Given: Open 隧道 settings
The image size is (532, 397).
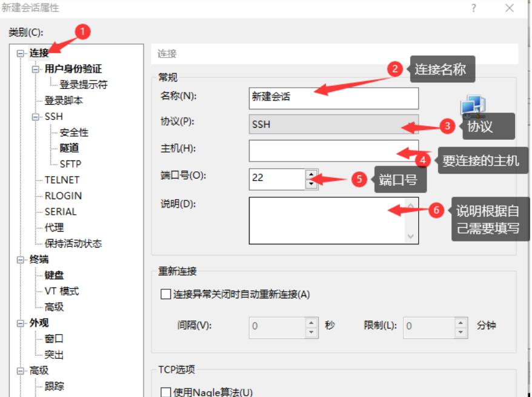Looking at the screenshot, I should 69,148.
